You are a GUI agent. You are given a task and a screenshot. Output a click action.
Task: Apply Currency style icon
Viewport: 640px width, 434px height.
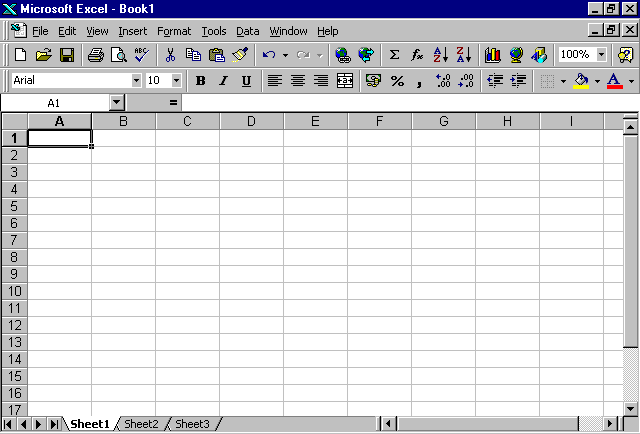(373, 80)
